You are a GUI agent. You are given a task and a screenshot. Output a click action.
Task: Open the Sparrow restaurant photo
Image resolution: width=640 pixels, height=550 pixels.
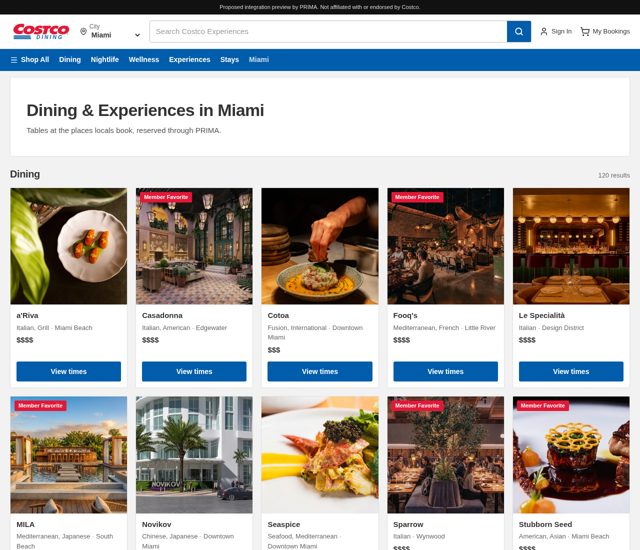pos(446,455)
